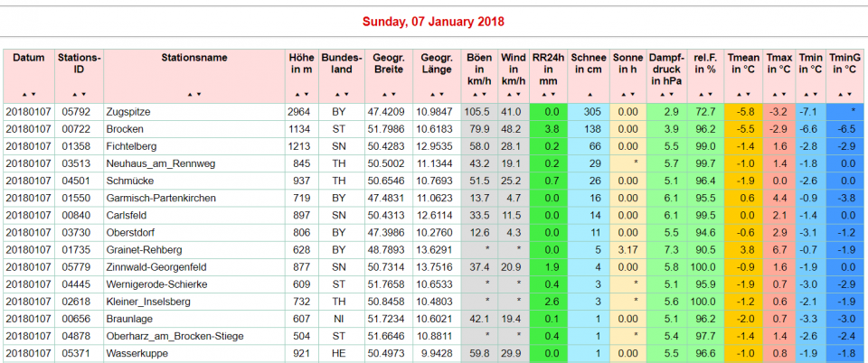Sort Stationsname column descending with down arrow
The image size is (868, 363).
(198, 94)
